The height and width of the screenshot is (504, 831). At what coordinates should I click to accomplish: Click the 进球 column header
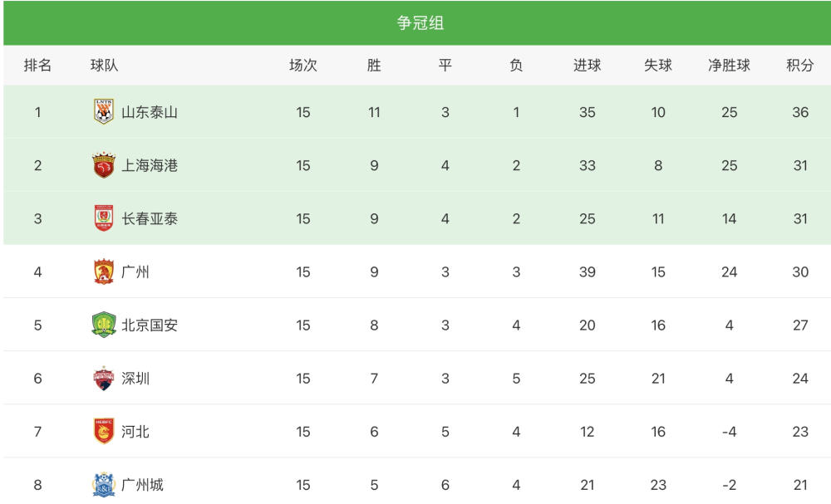587,65
